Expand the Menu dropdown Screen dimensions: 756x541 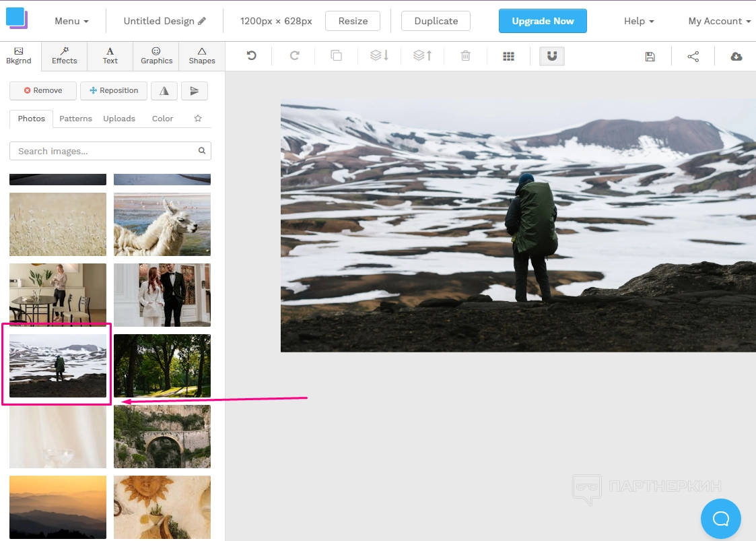[x=71, y=21]
